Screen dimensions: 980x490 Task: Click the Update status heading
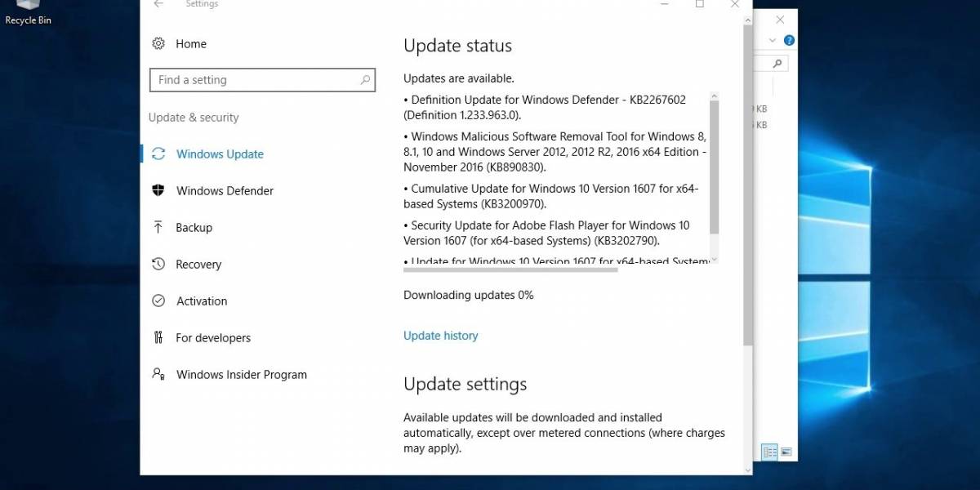[x=457, y=46]
